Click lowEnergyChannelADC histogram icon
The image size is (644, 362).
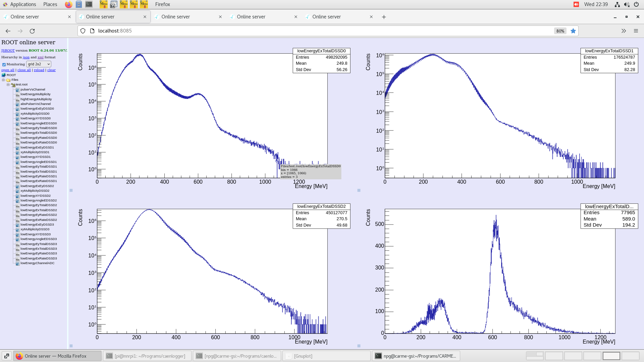[x=17, y=263]
